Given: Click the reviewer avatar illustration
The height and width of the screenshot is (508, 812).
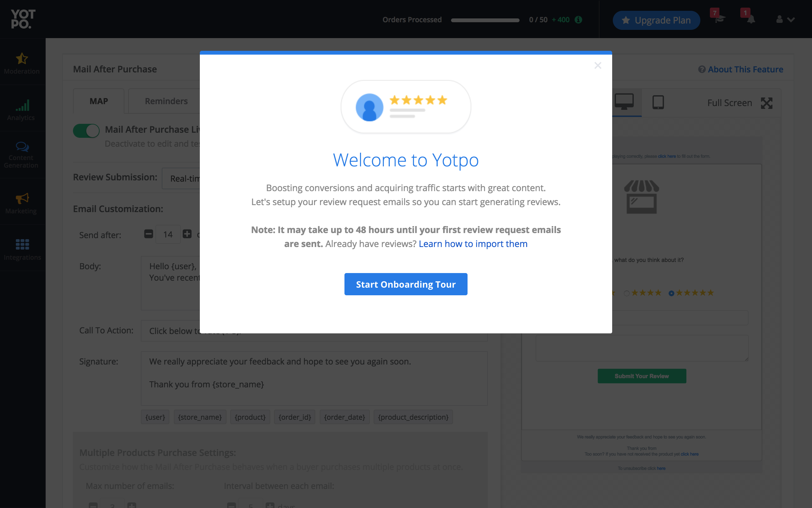Looking at the screenshot, I should coord(370,107).
